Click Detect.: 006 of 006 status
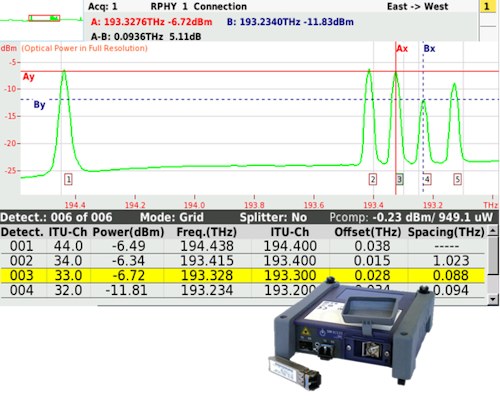This screenshot has width=500, height=402. pos(56,217)
